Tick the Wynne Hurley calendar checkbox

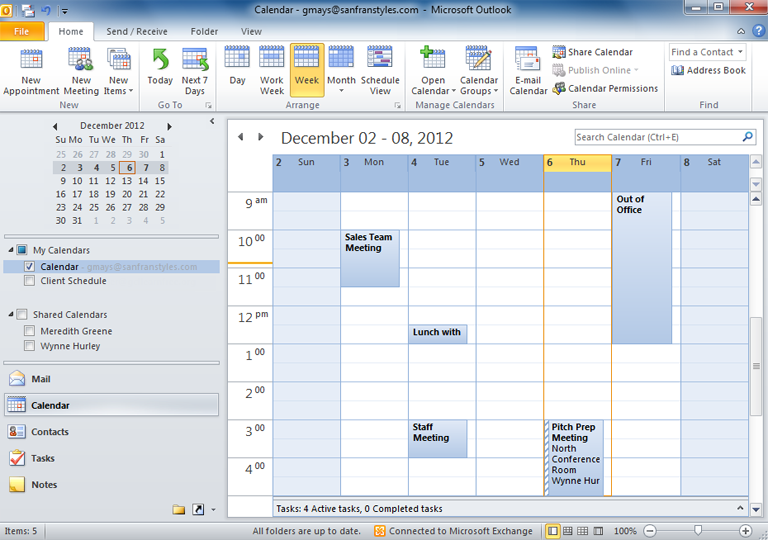click(x=30, y=346)
